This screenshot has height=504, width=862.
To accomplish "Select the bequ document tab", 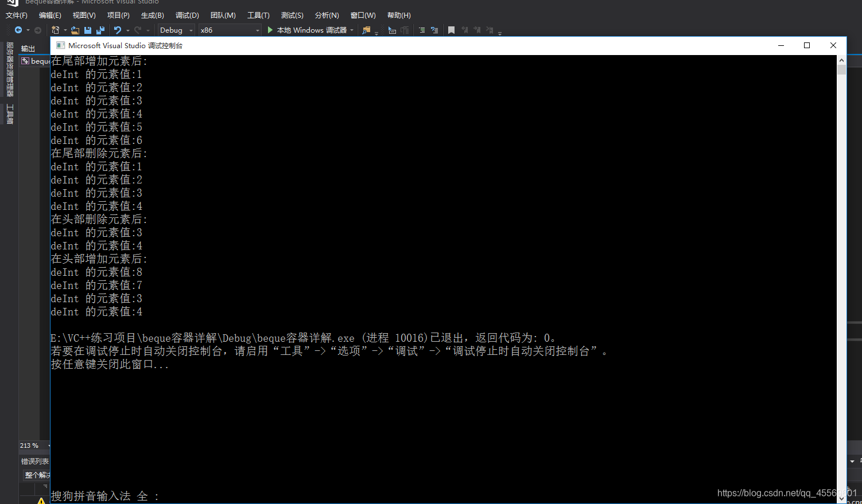I will point(36,61).
